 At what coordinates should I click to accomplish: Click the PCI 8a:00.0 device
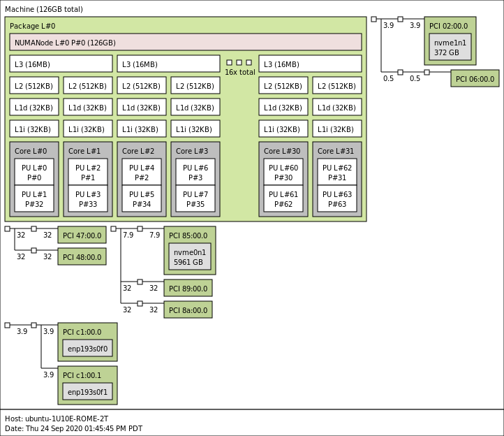(188, 310)
